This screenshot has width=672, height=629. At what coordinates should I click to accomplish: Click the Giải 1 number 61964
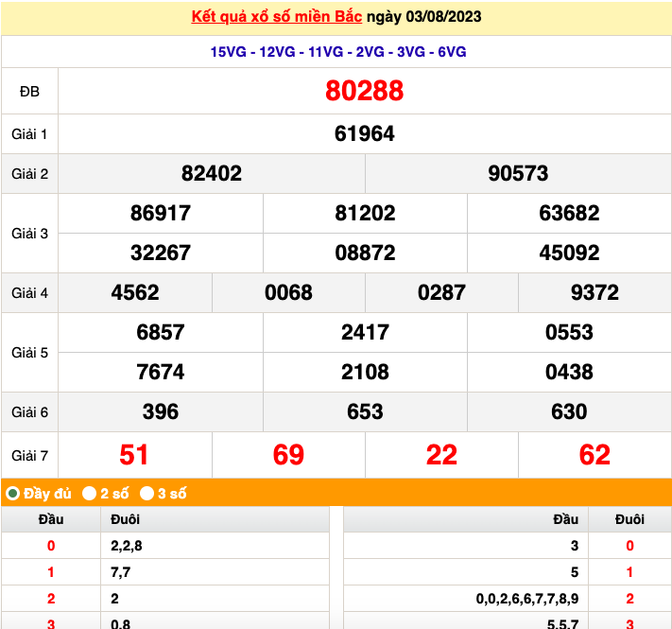364,134
